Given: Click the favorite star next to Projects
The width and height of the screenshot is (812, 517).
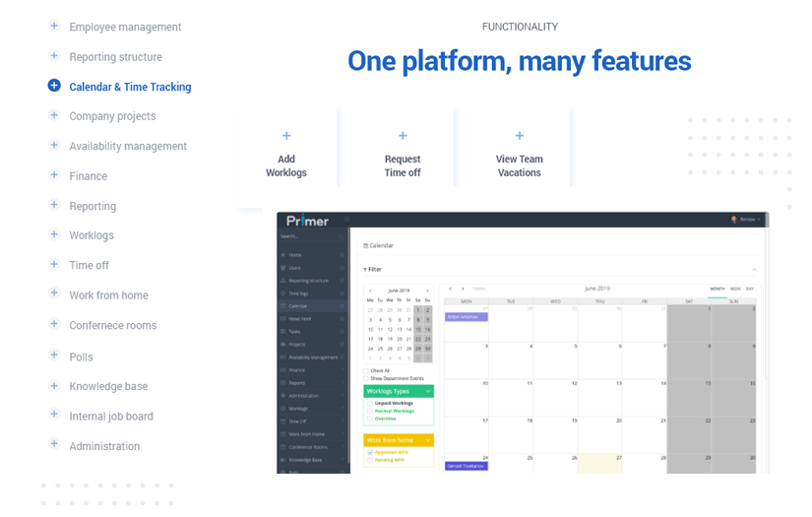Looking at the screenshot, I should tap(343, 345).
